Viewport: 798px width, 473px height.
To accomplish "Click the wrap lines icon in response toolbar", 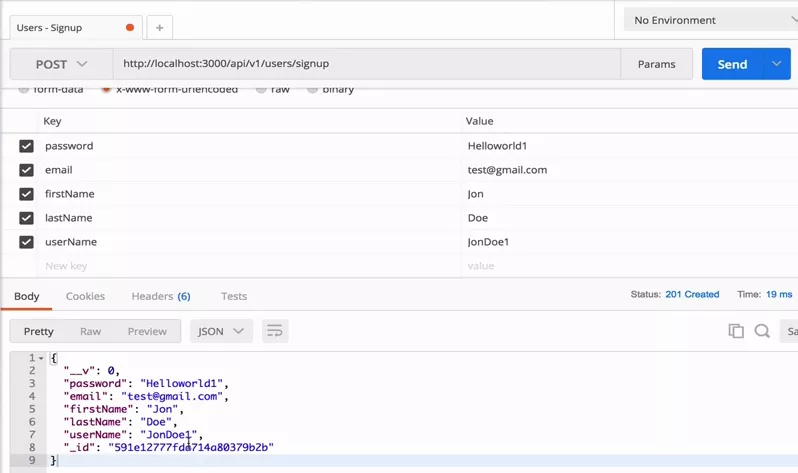I will click(275, 331).
